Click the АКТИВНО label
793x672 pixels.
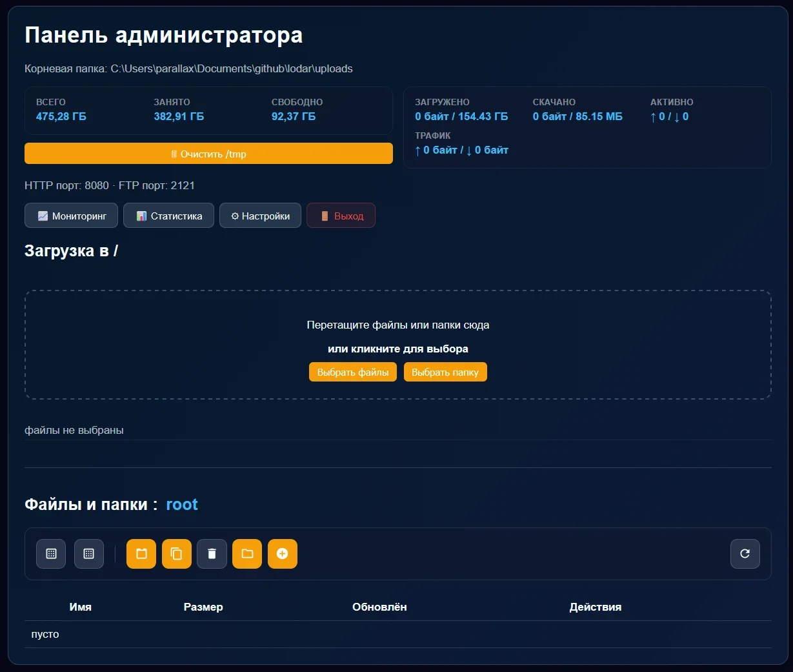672,102
